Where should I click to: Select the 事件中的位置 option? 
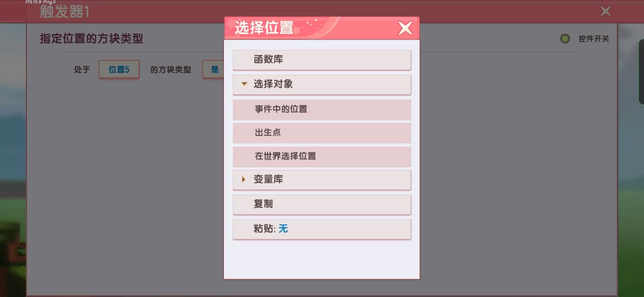321,109
